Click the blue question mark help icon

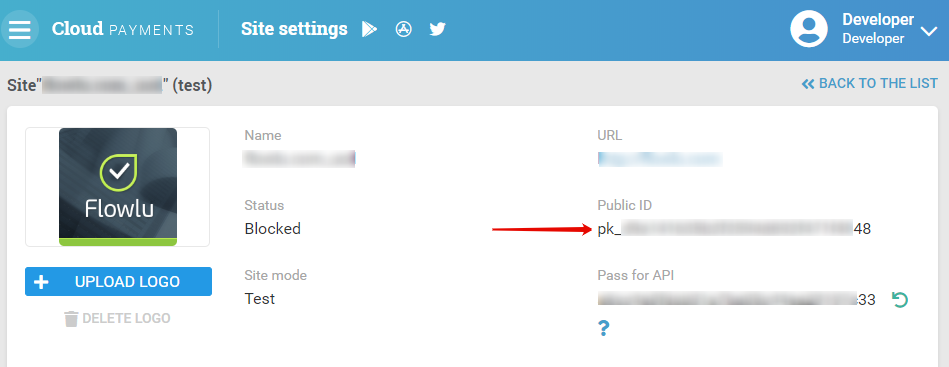[603, 328]
